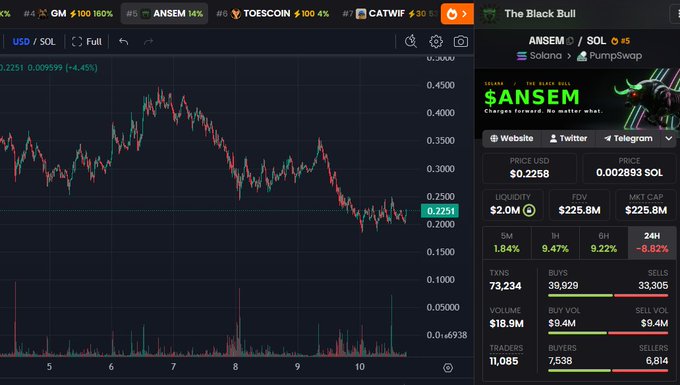Click the buy vol versus sell vol bar

point(608,333)
